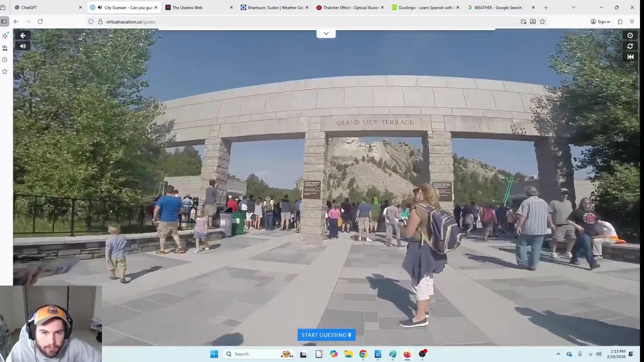Close The Useless Web tab
The width and height of the screenshot is (644, 362).
[x=231, y=8]
